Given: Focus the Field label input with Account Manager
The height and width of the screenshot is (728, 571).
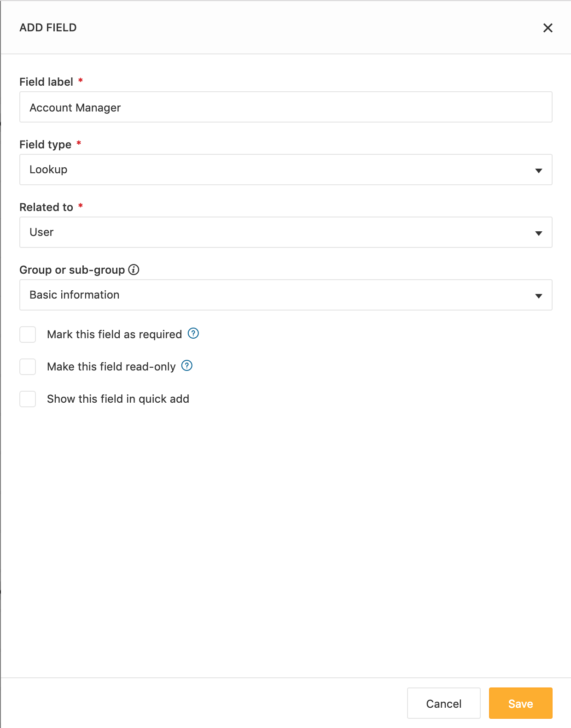Looking at the screenshot, I should (285, 107).
